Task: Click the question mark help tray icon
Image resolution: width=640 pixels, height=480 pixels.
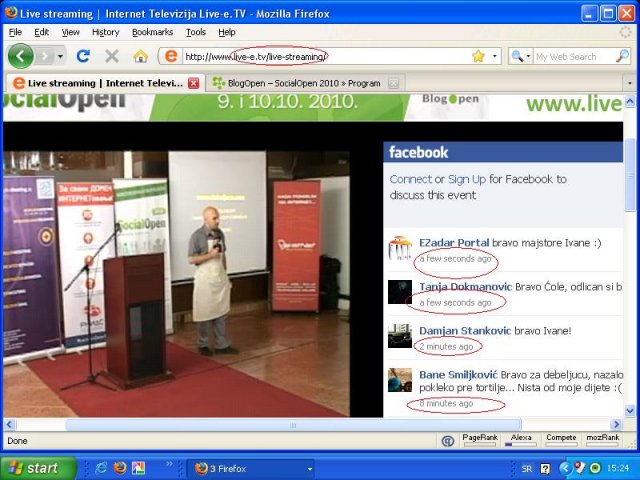Action: click(x=545, y=469)
